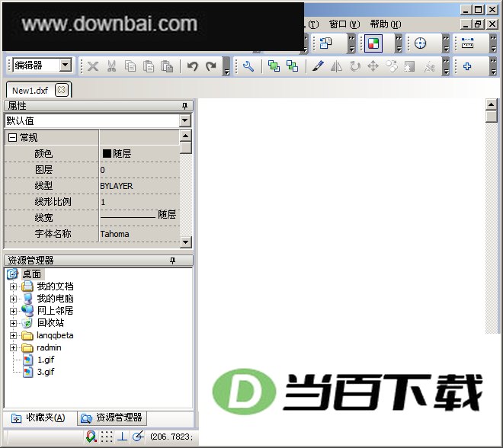Expand the lanqqbeta folder node
This screenshot has height=448, width=503.
[13, 336]
